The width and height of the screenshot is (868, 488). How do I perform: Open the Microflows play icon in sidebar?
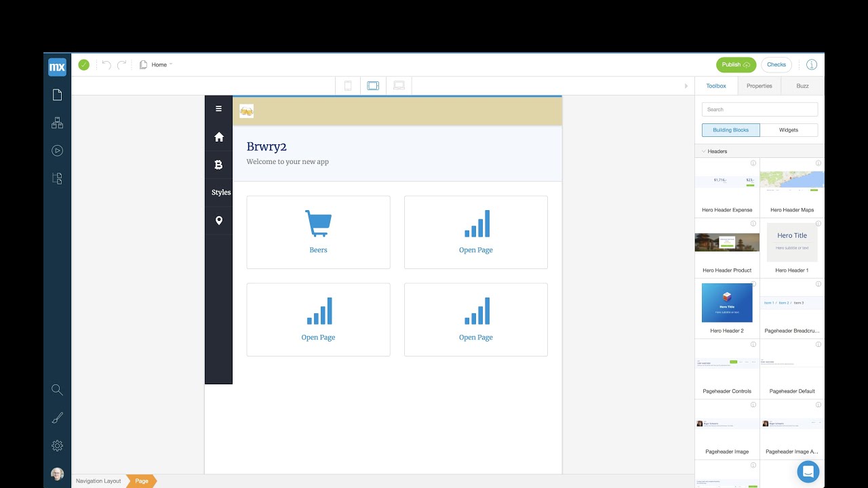coord(57,150)
